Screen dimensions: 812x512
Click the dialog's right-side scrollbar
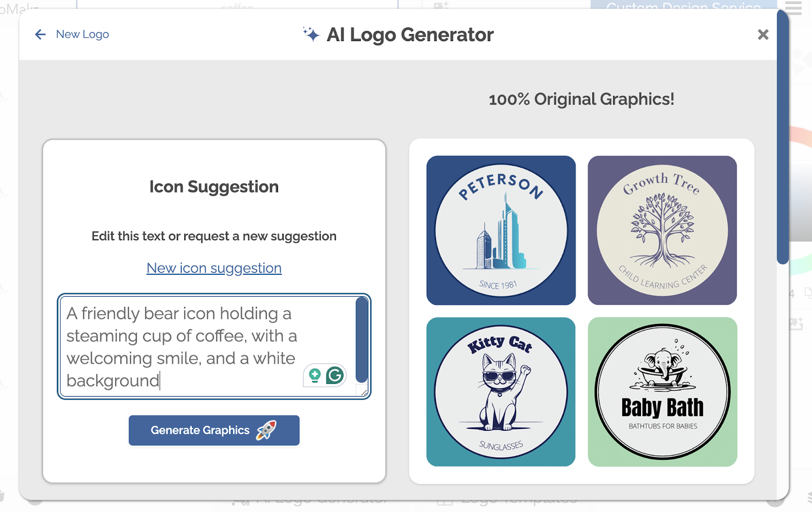[x=783, y=137]
